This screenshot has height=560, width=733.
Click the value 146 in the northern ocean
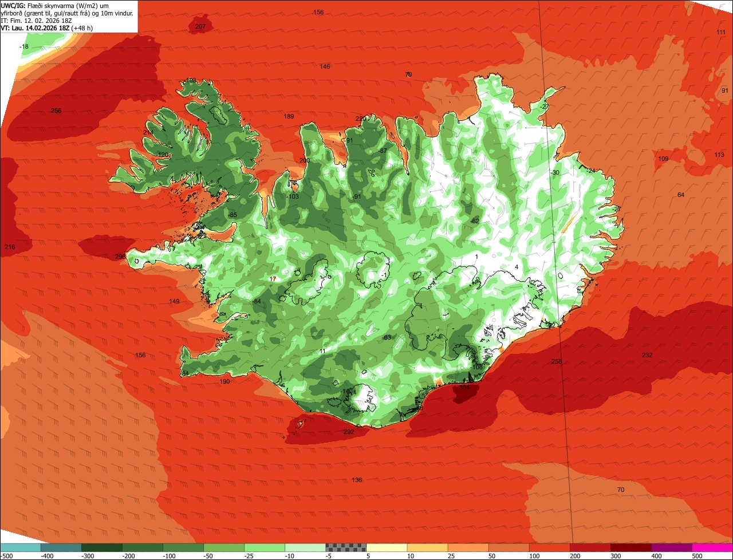click(x=325, y=66)
